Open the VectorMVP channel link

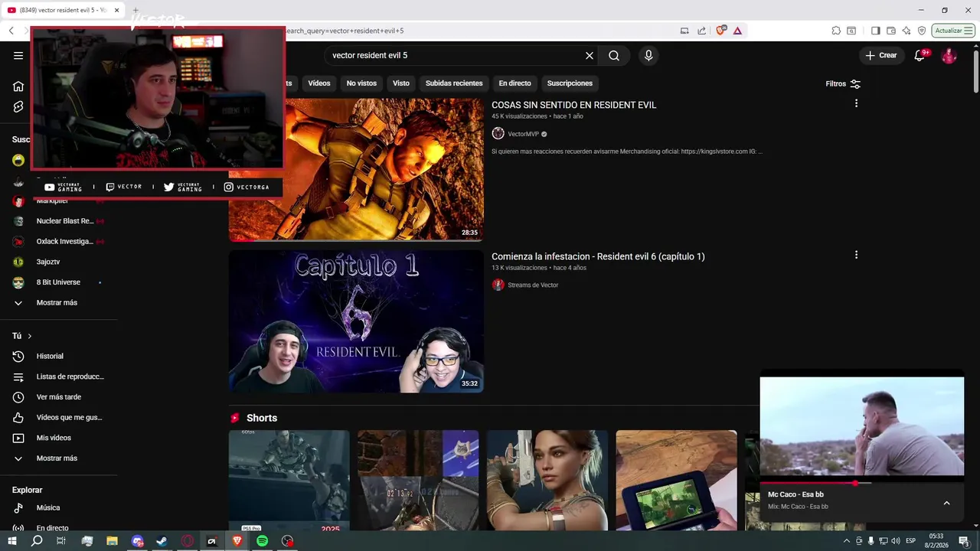point(524,134)
